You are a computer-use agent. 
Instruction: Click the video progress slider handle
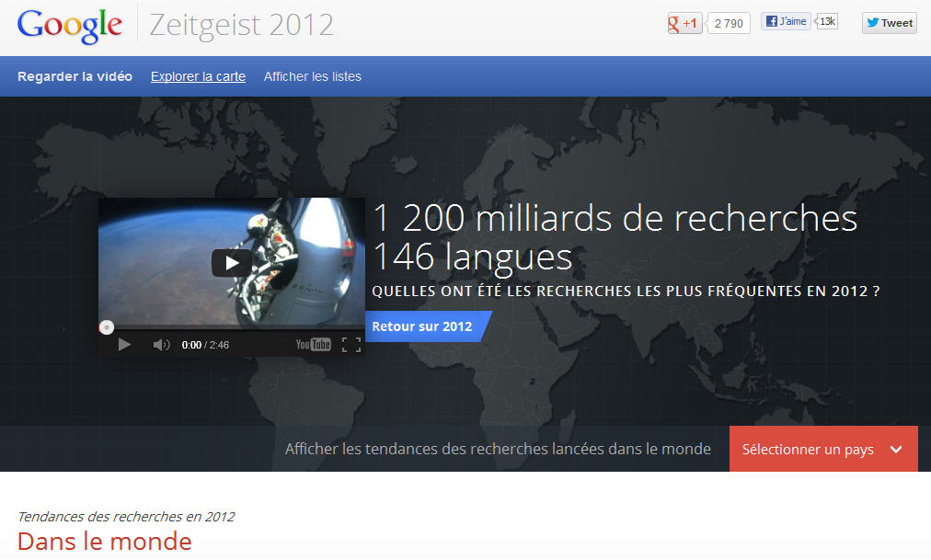click(x=107, y=326)
